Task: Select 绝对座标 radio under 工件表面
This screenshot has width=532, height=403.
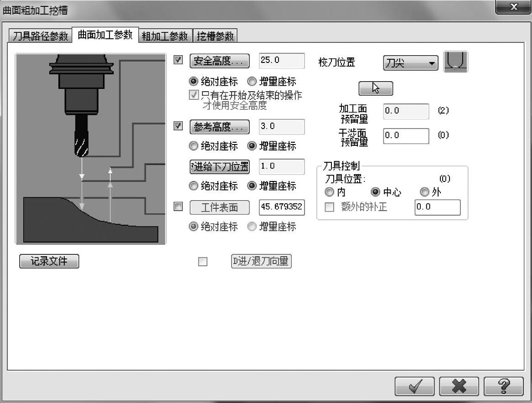Action: [x=193, y=226]
